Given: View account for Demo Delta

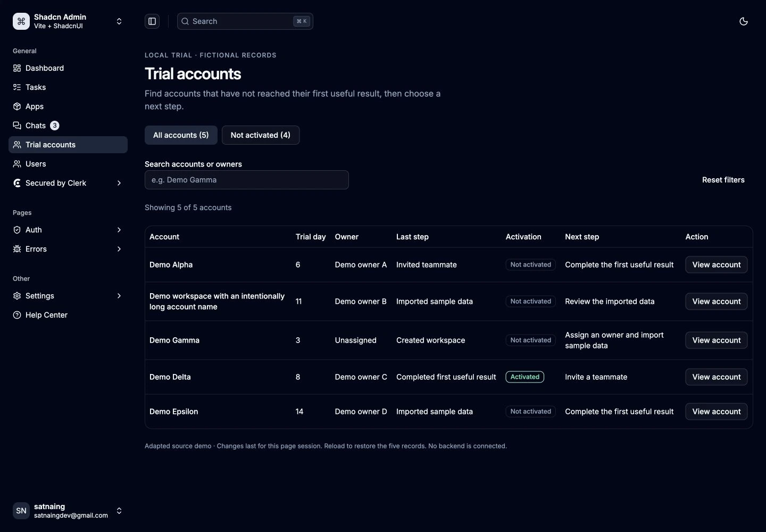Looking at the screenshot, I should [717, 377].
